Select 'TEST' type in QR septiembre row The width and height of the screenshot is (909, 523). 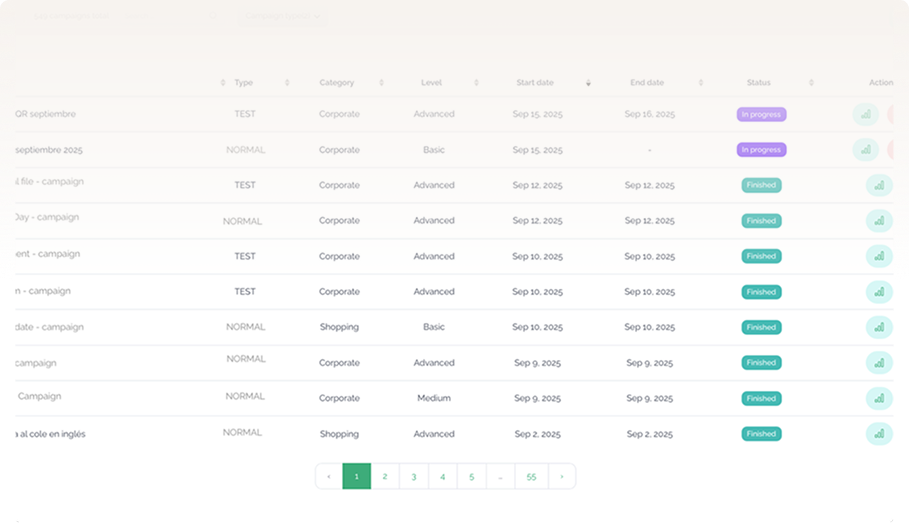pyautogui.click(x=245, y=114)
